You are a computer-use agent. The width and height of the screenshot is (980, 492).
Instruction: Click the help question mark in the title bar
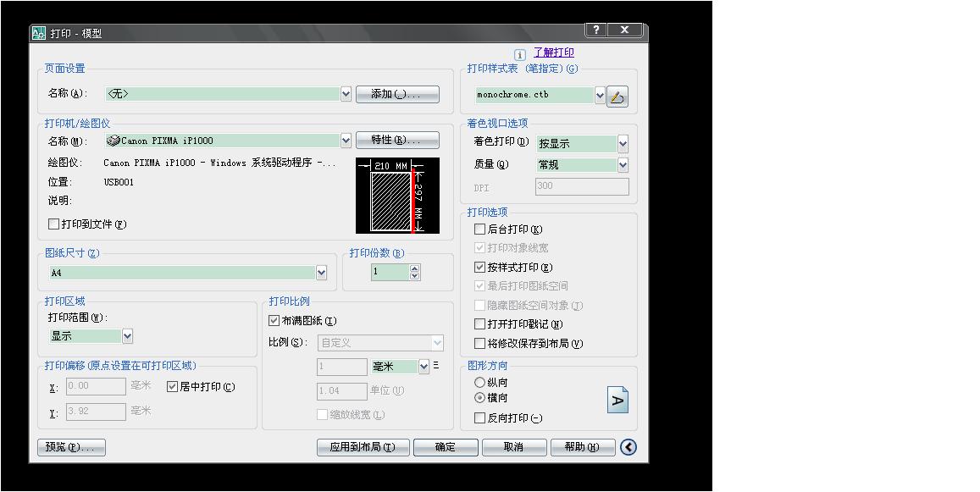coord(596,30)
